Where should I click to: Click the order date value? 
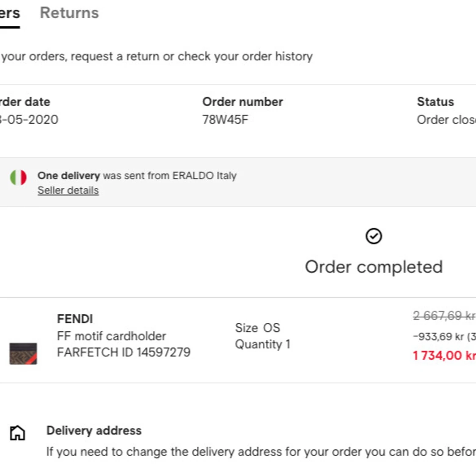click(x=30, y=120)
